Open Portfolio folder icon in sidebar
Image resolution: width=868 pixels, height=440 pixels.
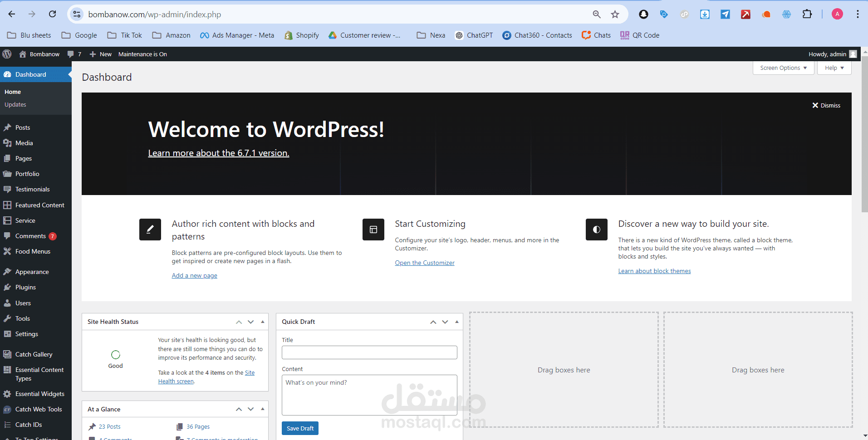pos(7,174)
